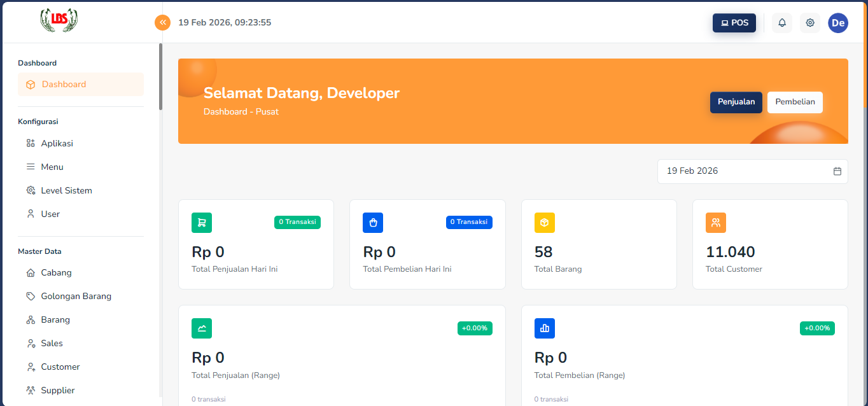Click Total Pembelian Hari Ini label
Viewport: 868px width, 406px height.
pos(407,269)
